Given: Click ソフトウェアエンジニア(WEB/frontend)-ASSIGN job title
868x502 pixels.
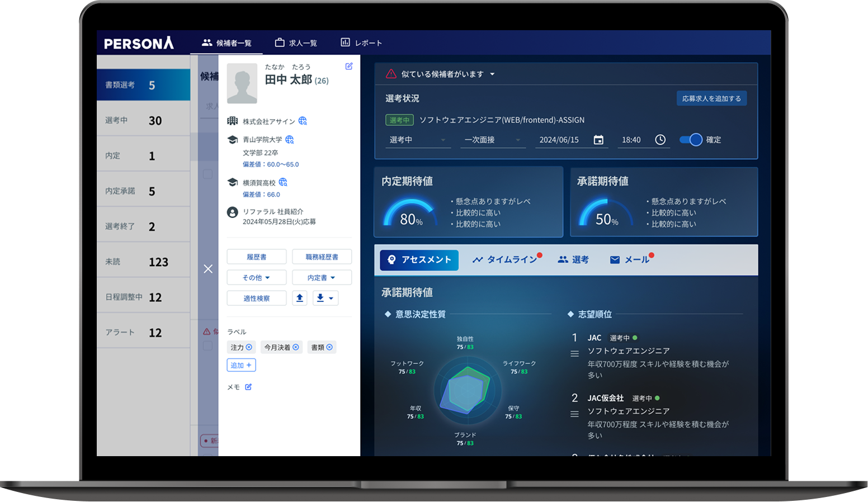Looking at the screenshot, I should [502, 120].
